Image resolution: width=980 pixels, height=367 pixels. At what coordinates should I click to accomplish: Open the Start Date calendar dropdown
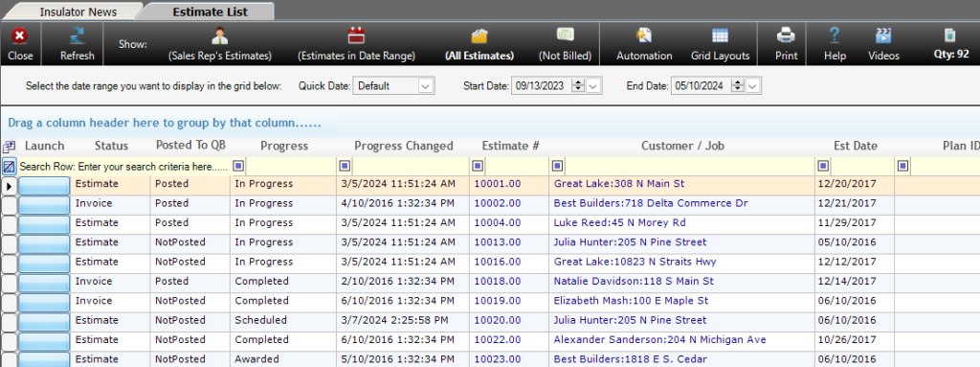coord(593,86)
